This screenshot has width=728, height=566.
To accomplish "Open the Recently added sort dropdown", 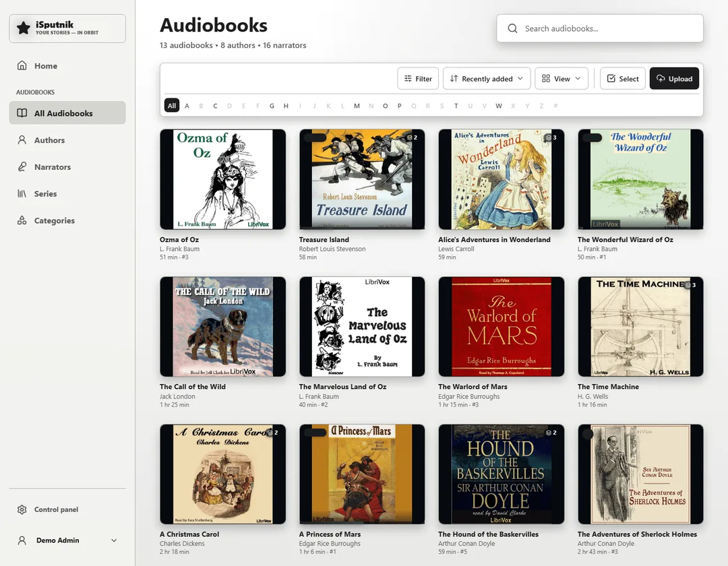I will (x=486, y=78).
